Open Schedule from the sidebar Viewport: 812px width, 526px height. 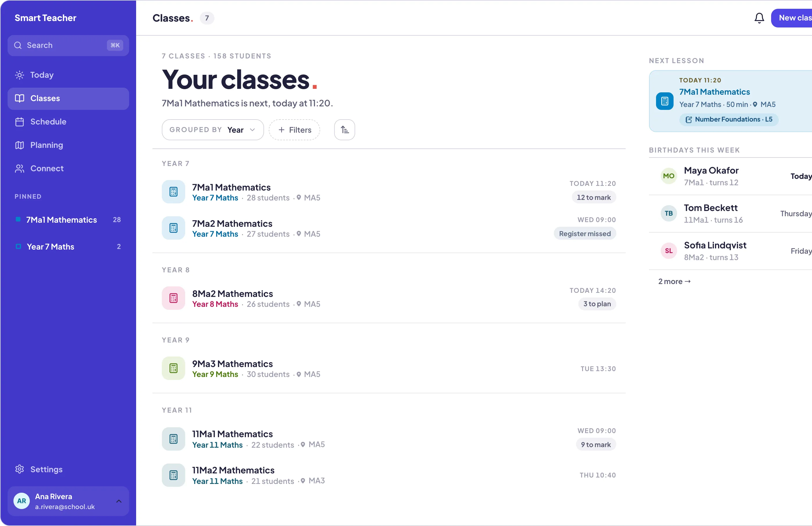coord(68,122)
